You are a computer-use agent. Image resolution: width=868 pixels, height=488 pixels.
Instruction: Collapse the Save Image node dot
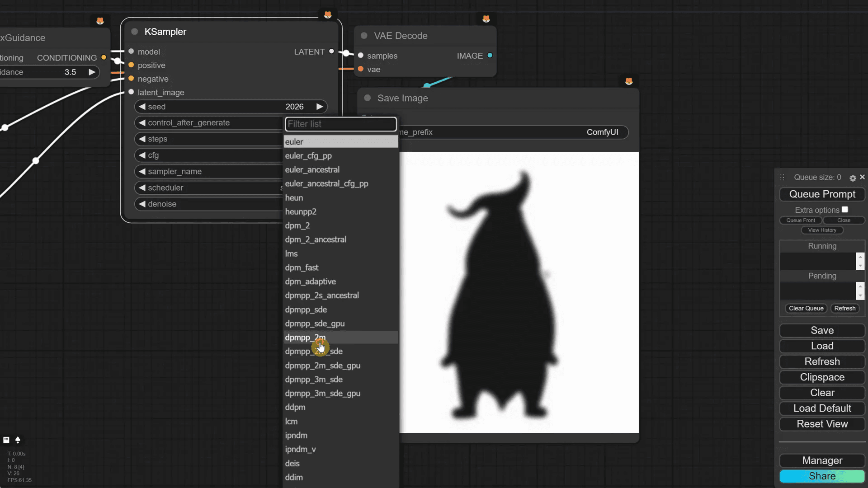(x=368, y=98)
